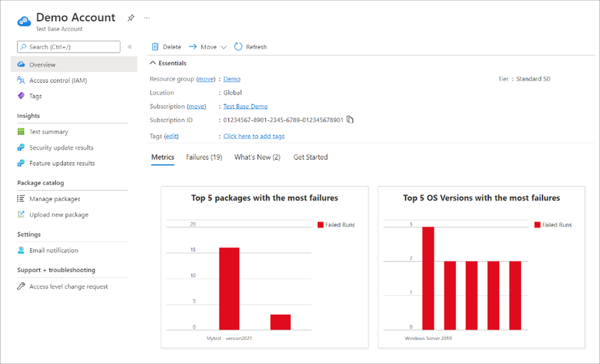
Task: Click the 'Click here to add tags' link
Action: [x=253, y=136]
